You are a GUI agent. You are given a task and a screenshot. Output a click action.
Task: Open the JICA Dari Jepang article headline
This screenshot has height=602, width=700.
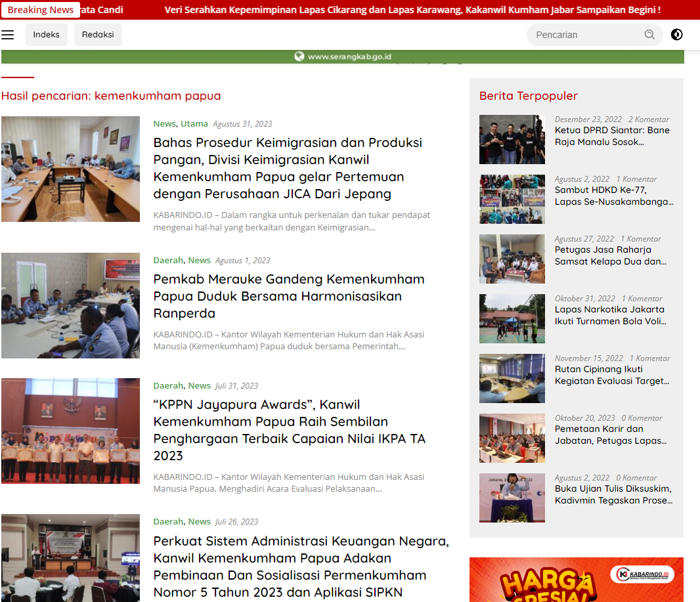click(288, 168)
